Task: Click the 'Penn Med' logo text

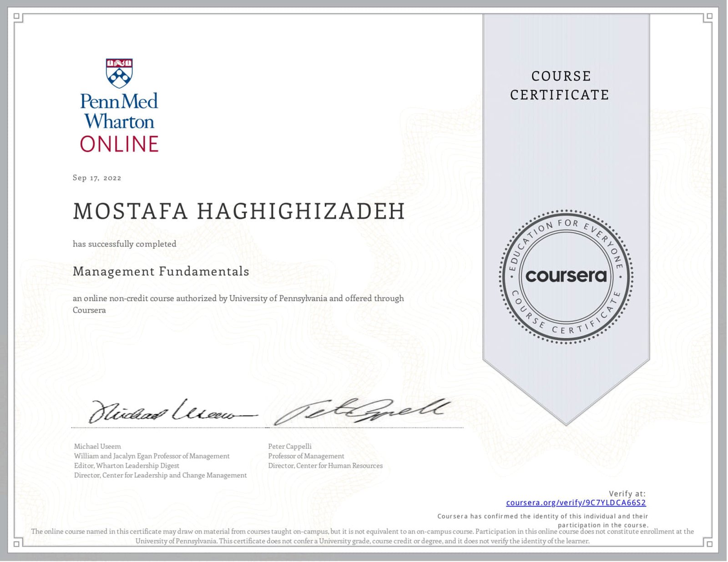Action: coord(119,101)
